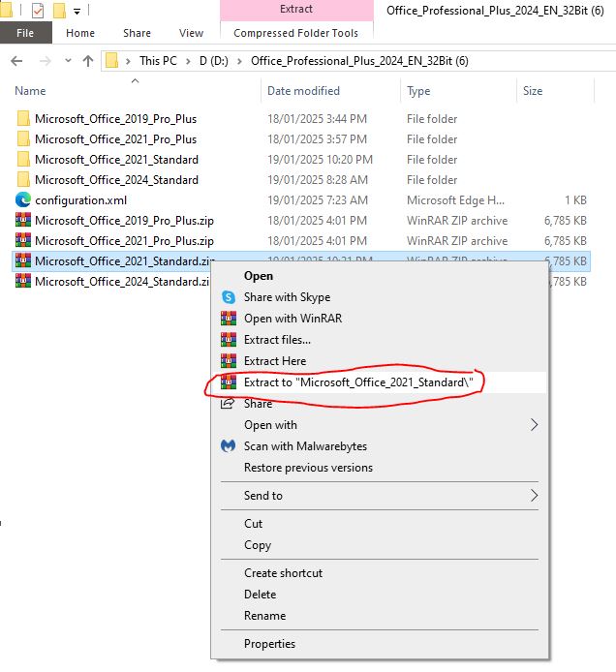Click WinRAR icon next to Extract files...
The width and height of the screenshot is (616, 672).
[229, 340]
